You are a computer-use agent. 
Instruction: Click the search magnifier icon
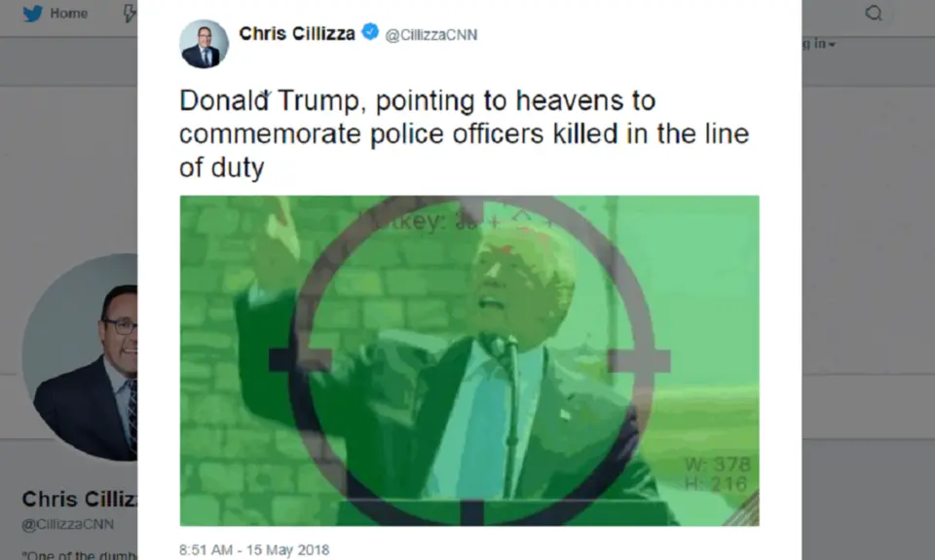point(874,13)
